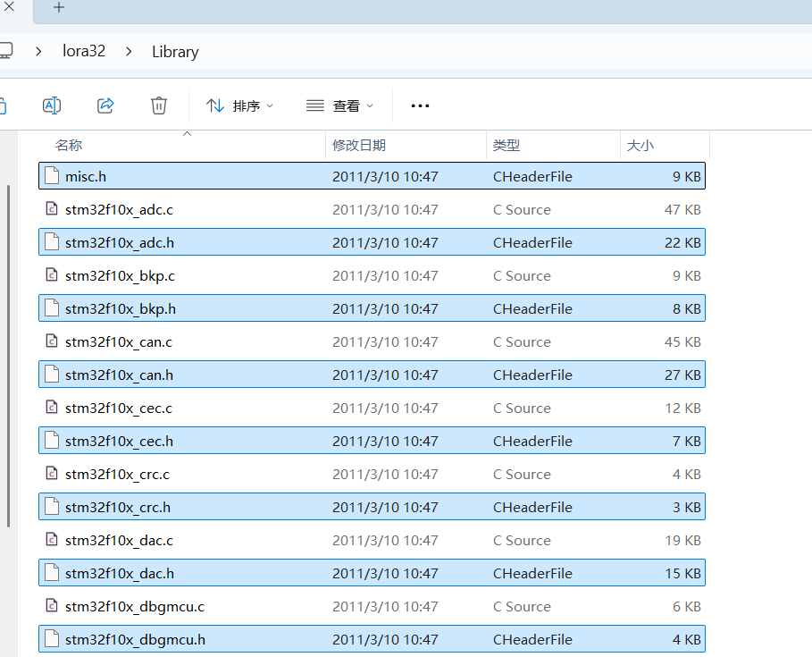Sort by the 大小 column header
The width and height of the screenshot is (812, 657).
click(x=640, y=145)
